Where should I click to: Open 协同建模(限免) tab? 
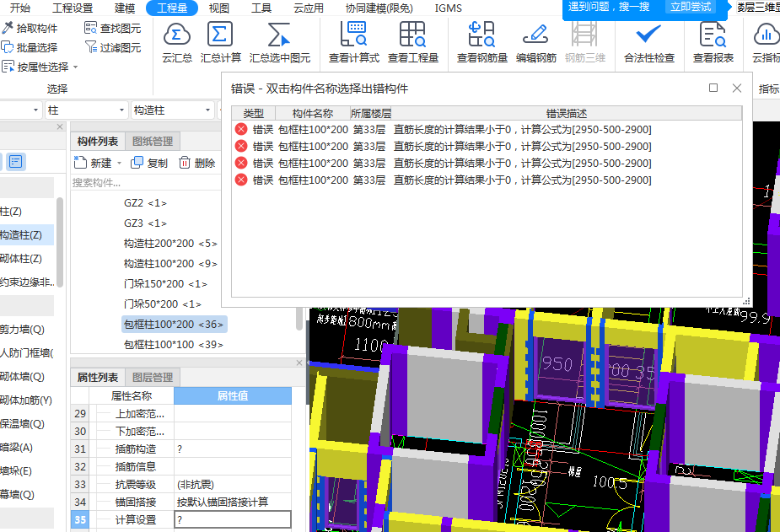(x=379, y=8)
